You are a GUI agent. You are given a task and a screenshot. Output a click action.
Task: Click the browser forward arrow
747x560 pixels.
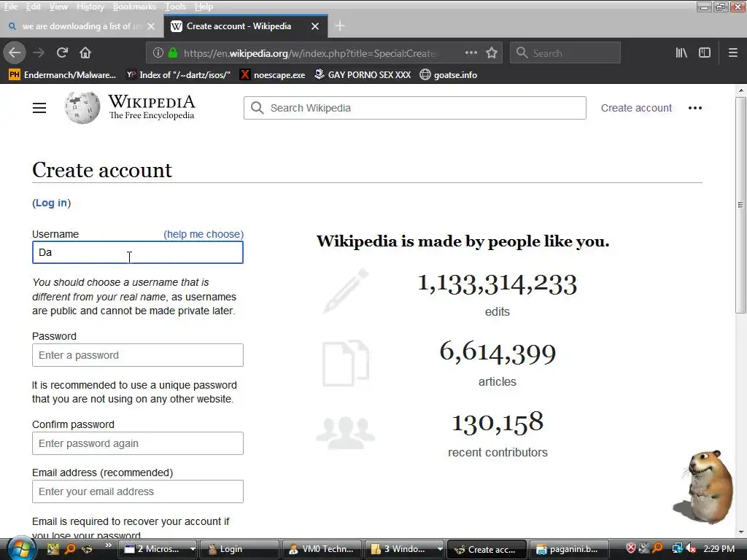point(39,52)
